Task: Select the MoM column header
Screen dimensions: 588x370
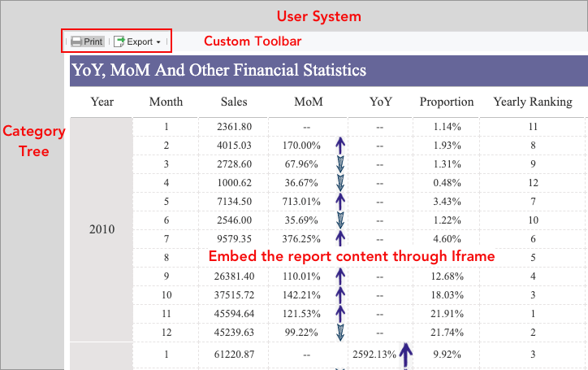Action: (x=309, y=102)
